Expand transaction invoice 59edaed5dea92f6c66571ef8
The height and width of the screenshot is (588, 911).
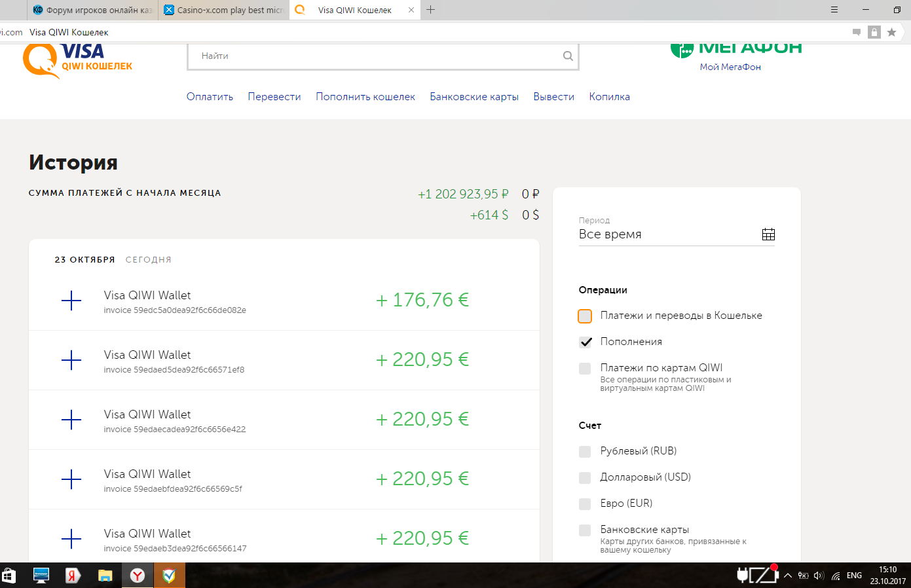click(71, 360)
